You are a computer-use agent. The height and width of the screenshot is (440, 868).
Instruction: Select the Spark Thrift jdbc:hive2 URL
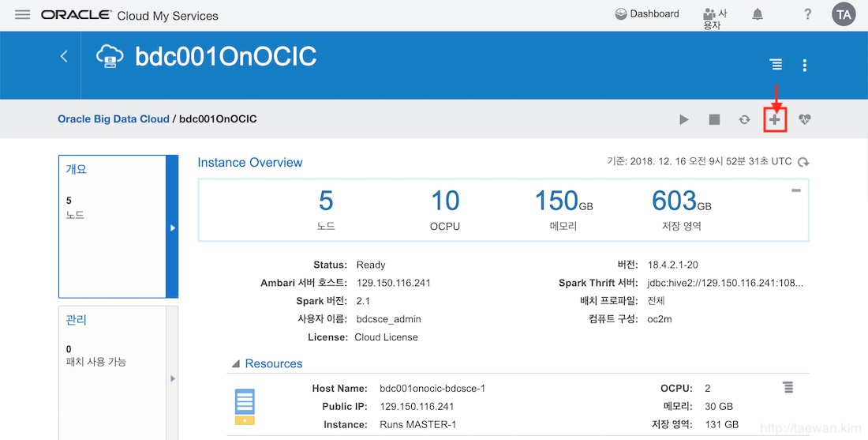point(725,283)
